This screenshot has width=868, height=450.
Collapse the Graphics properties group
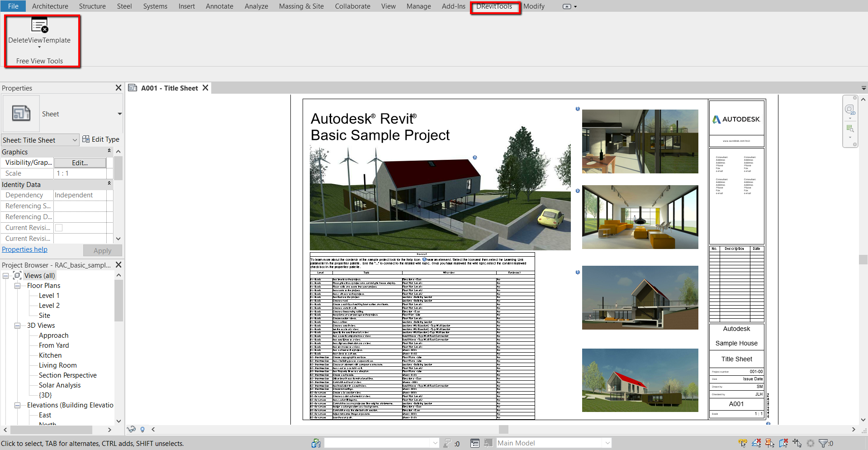tap(109, 151)
